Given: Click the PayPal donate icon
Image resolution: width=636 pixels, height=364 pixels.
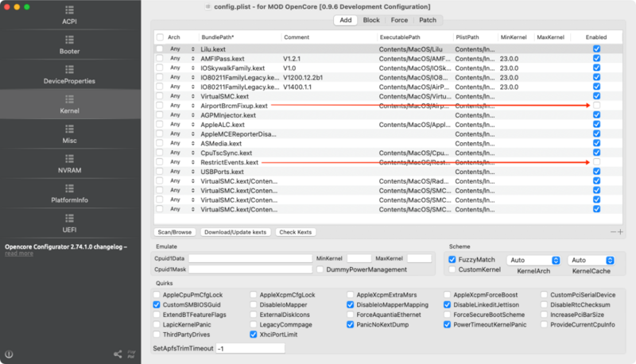Looking at the screenshot, I should 131,354.
